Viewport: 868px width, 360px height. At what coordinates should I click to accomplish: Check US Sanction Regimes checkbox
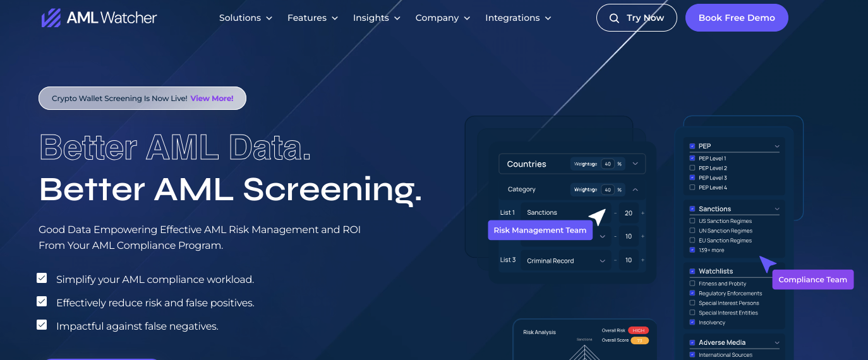point(692,221)
